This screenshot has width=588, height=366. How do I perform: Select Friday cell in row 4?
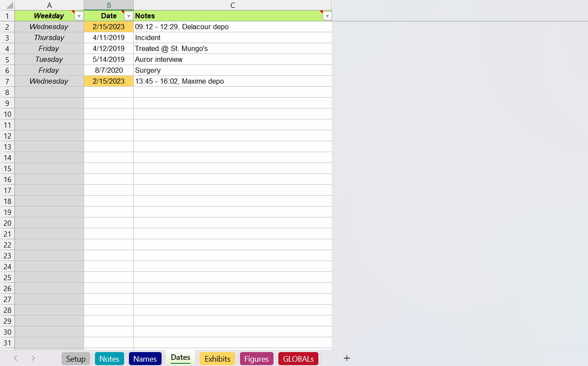coord(49,48)
